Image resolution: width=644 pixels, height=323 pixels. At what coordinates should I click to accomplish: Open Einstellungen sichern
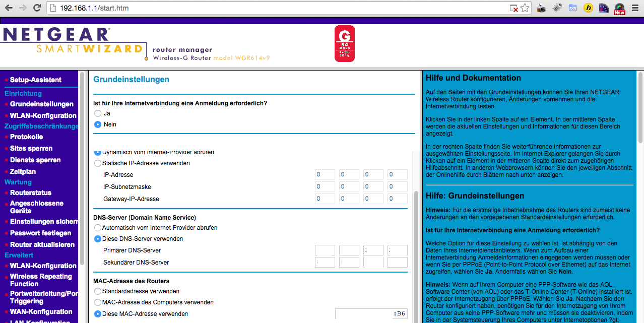coord(44,221)
